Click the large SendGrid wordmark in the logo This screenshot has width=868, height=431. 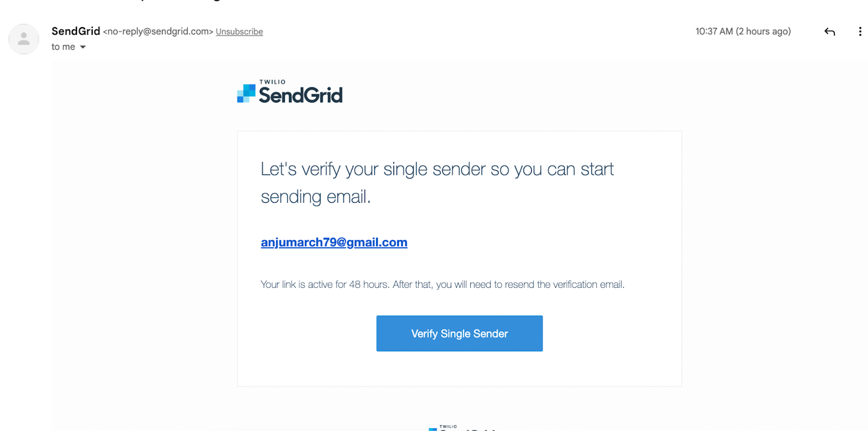(301, 95)
